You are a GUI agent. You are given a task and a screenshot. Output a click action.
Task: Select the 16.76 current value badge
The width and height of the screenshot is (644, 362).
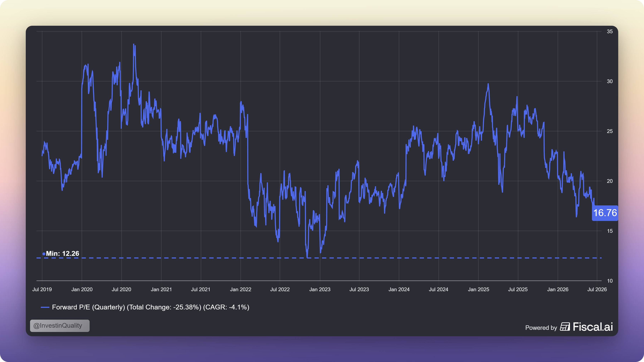point(605,213)
